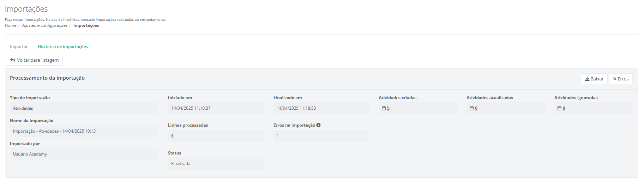Select the Histórico de importações tab
The height and width of the screenshot is (188, 644).
pyautogui.click(x=63, y=47)
